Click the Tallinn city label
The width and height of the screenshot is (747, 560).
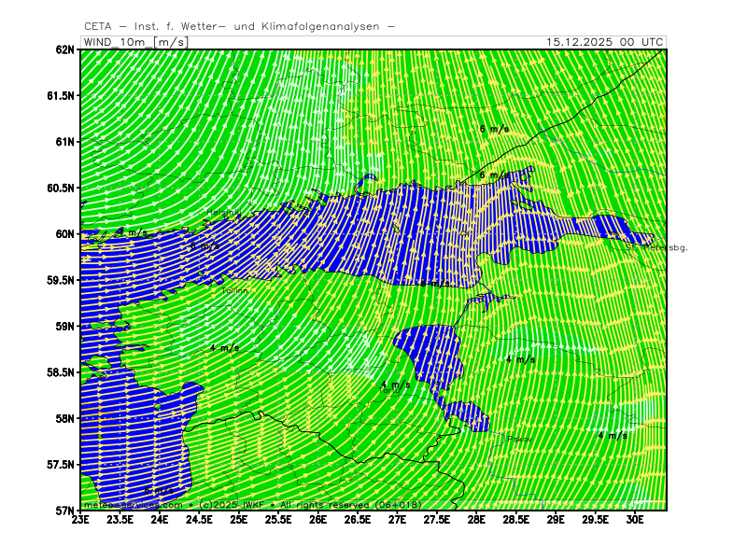click(x=235, y=290)
